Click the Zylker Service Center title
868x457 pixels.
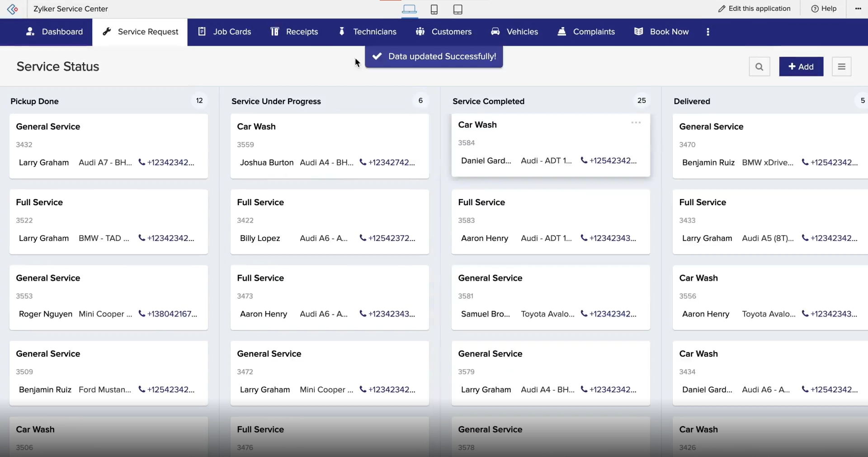[x=71, y=9]
